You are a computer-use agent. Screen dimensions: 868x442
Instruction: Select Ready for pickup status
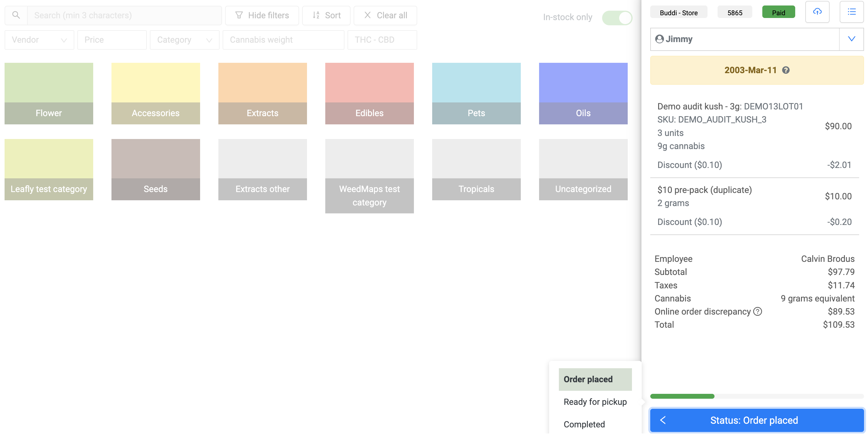pos(595,402)
